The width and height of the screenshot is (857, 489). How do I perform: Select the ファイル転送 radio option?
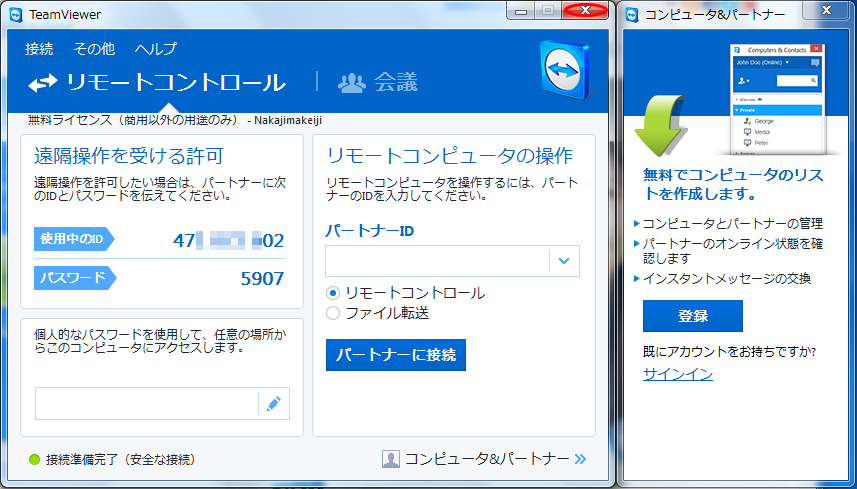click(333, 313)
